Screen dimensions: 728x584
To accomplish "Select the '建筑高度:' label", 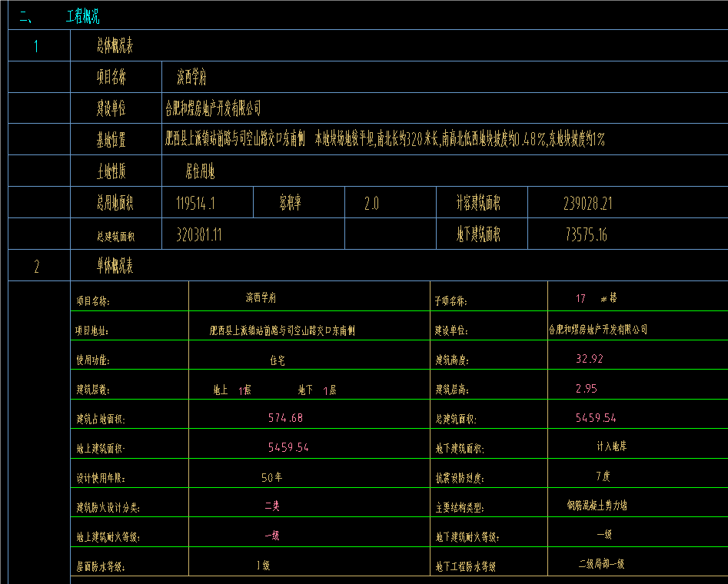I will tap(452, 360).
